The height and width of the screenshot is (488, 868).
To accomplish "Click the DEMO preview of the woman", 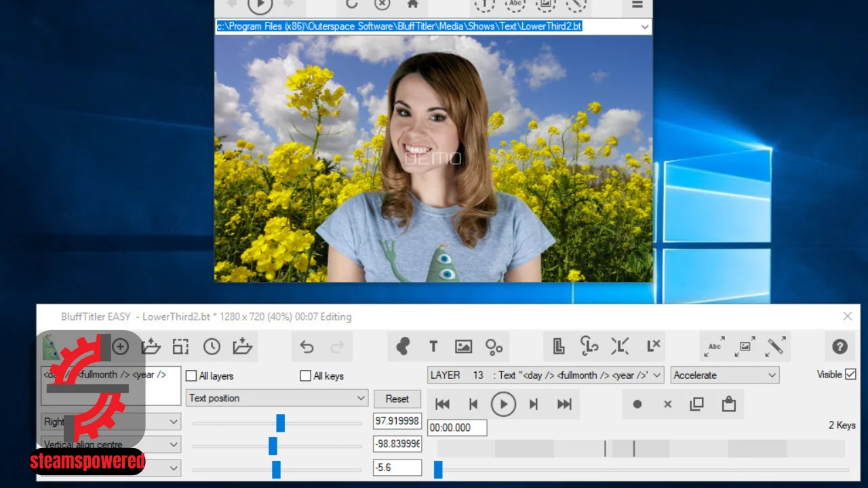I will click(433, 159).
